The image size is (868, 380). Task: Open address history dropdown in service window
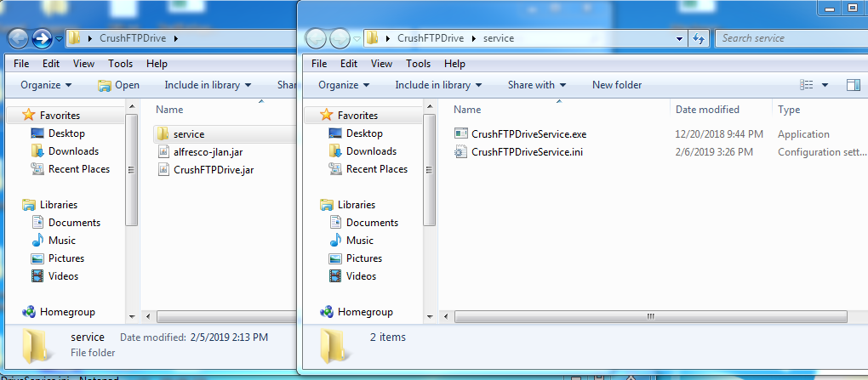point(680,39)
